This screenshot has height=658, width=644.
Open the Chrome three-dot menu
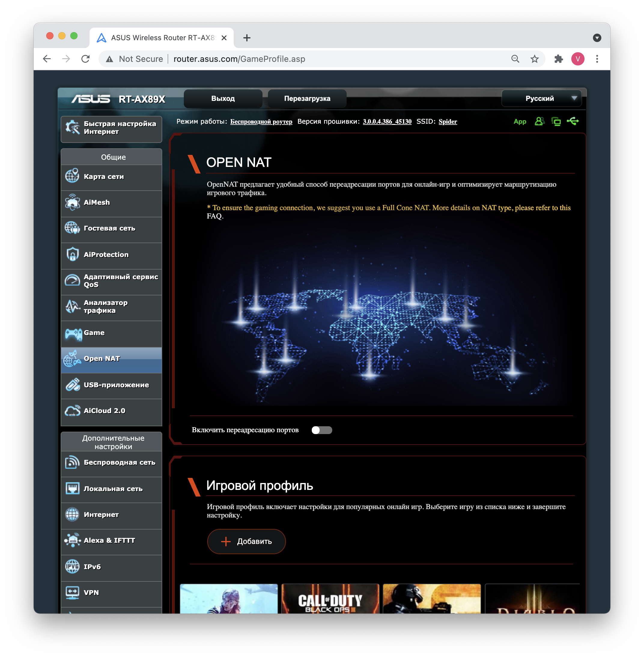coord(597,59)
